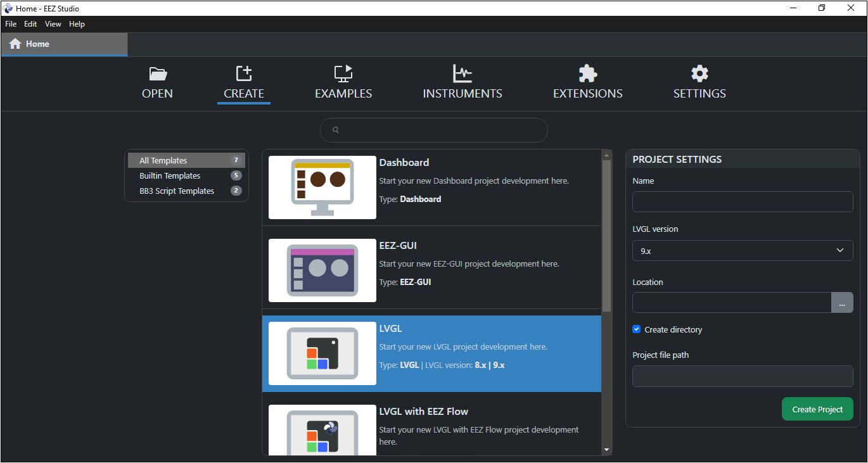This screenshot has width=868, height=463.
Task: Click the magnifier icon in search box
Action: (x=336, y=130)
